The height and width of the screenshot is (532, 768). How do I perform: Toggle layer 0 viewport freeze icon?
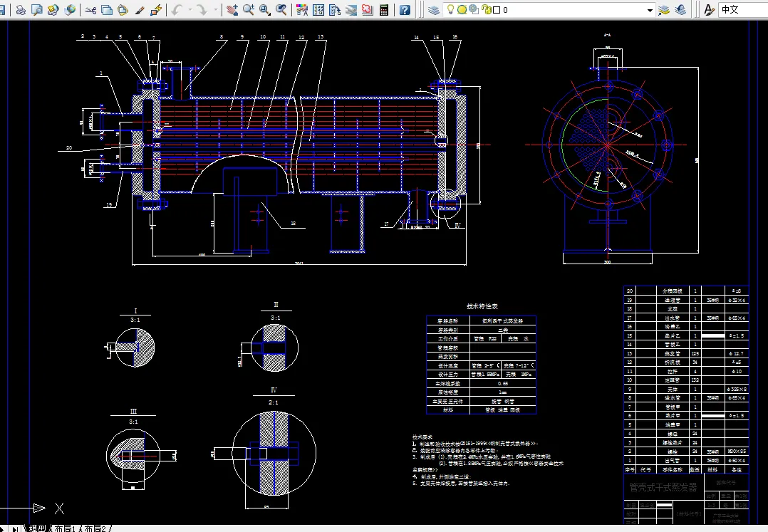click(474, 9)
